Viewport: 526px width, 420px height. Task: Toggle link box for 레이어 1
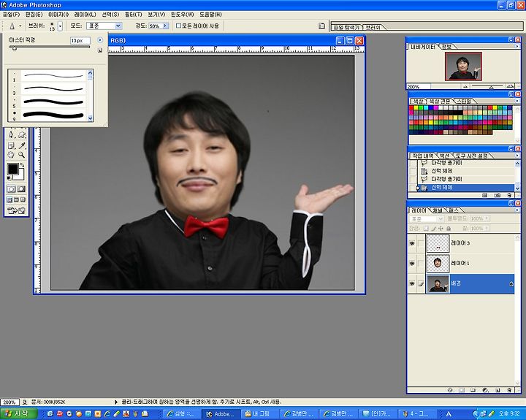click(421, 264)
